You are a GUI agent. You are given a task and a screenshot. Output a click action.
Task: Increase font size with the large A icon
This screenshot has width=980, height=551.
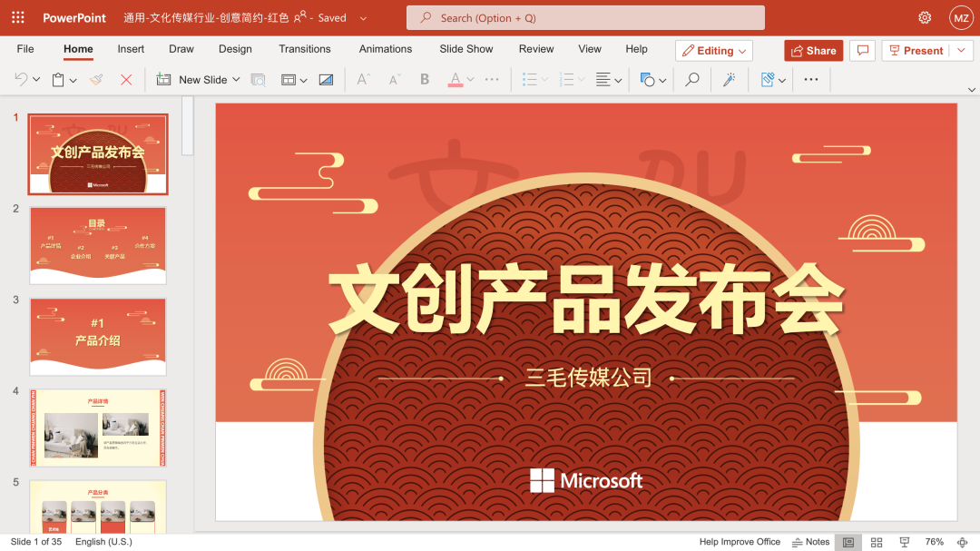pos(363,80)
